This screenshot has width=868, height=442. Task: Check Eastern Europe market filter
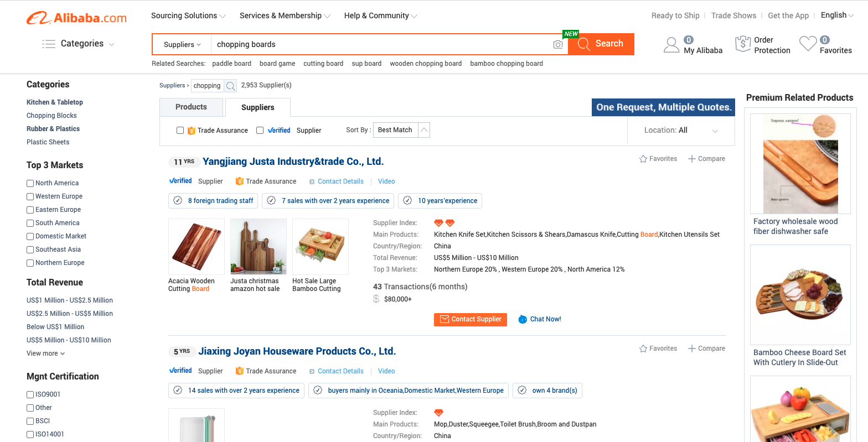[30, 210]
